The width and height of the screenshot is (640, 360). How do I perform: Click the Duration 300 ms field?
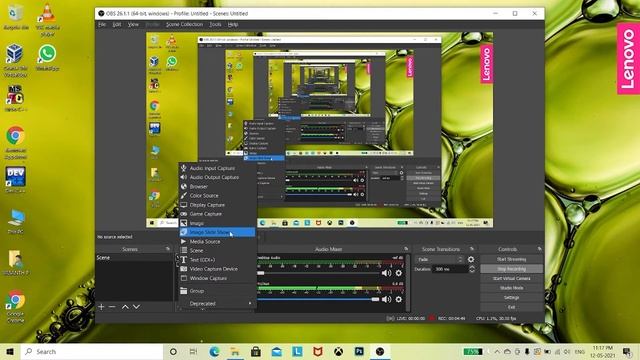[x=450, y=269]
